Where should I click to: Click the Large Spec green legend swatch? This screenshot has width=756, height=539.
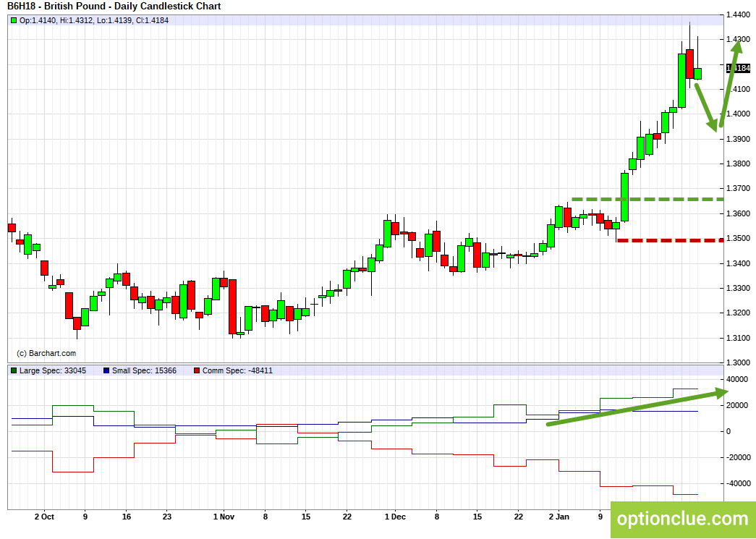coord(14,370)
